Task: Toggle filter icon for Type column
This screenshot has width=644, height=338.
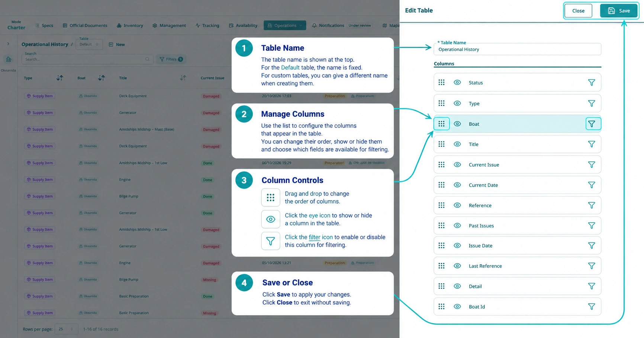Action: (x=591, y=103)
